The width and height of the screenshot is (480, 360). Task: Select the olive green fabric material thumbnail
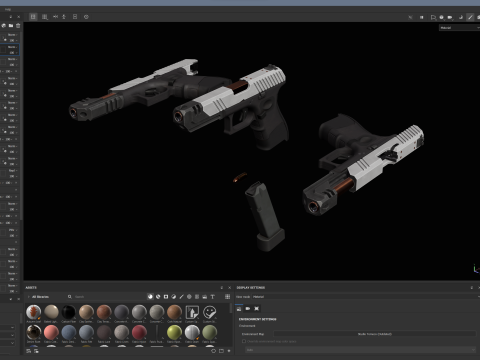209,332
